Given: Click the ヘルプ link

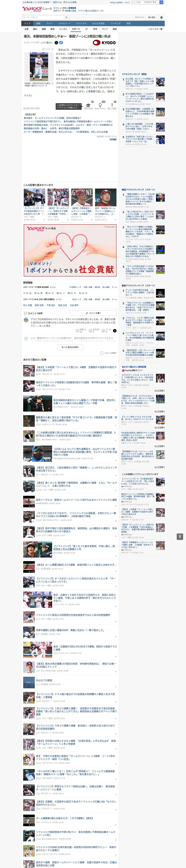Looking at the screenshot, I should (127, 2).
